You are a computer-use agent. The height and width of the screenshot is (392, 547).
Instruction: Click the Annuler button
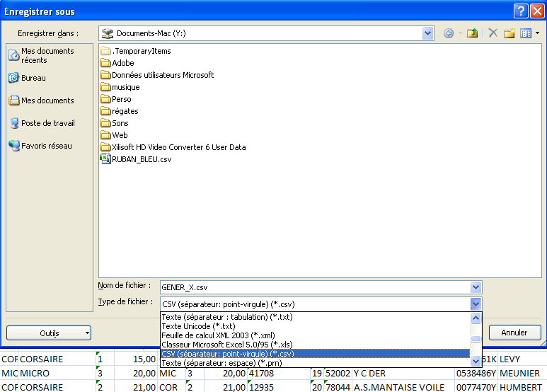click(515, 333)
